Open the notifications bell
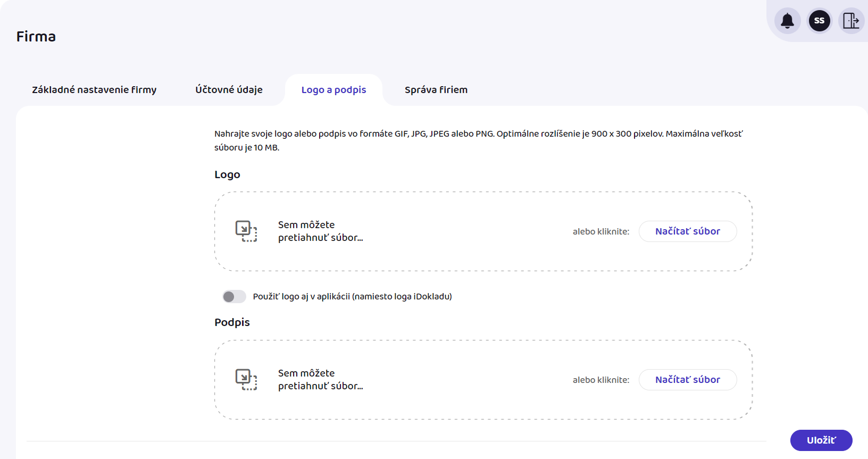The height and width of the screenshot is (459, 868). (x=787, y=21)
